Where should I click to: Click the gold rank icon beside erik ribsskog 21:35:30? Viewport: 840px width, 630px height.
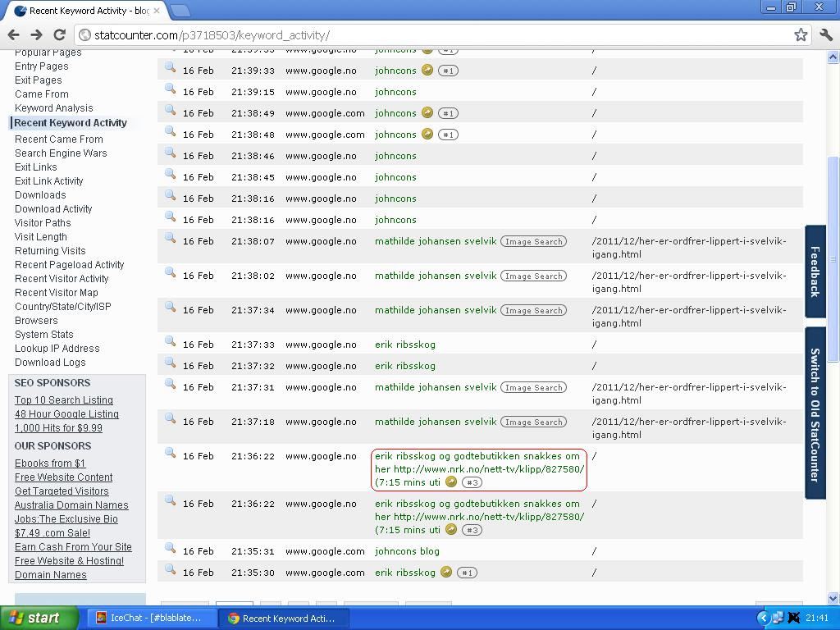click(x=446, y=572)
